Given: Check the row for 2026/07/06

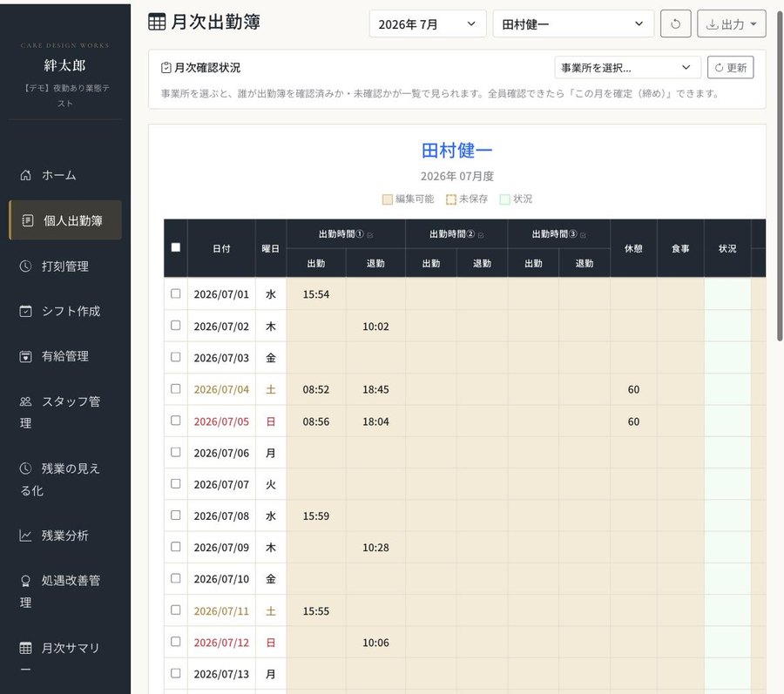Looking at the screenshot, I should [175, 452].
